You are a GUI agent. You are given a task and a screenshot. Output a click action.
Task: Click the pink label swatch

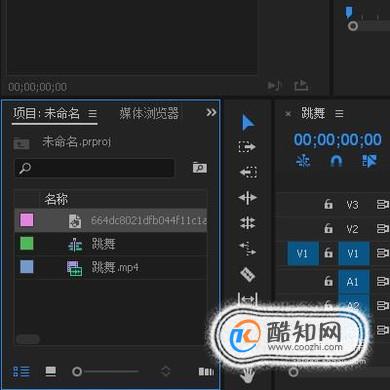27,220
